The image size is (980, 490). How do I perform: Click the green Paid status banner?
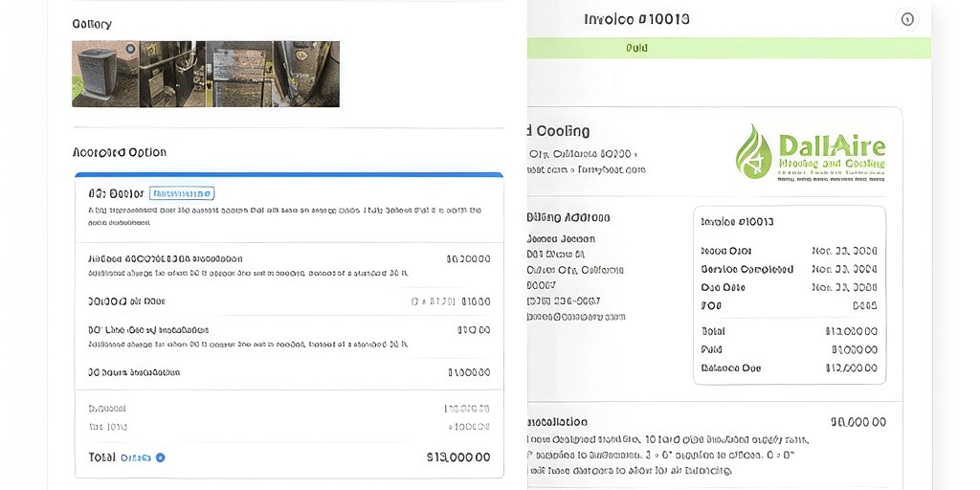(728, 48)
